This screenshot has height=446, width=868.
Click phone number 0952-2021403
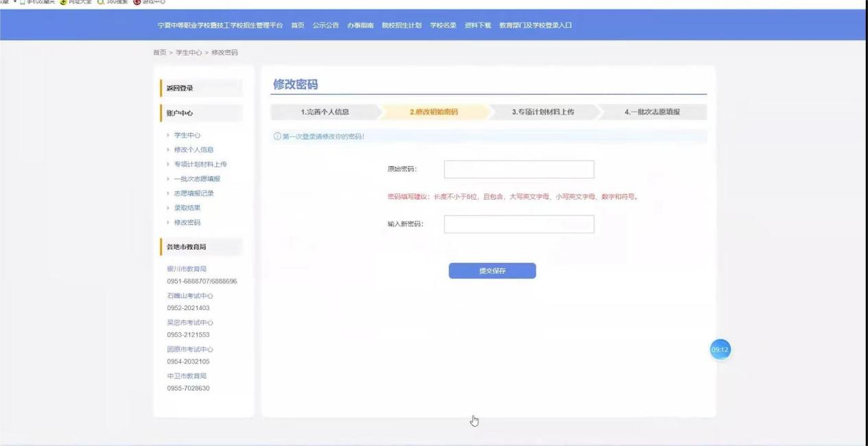tap(188, 308)
